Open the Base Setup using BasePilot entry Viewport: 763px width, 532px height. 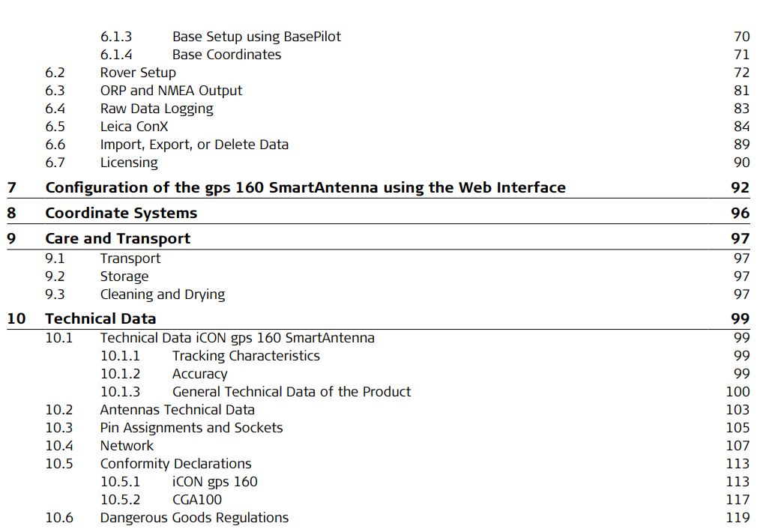tap(256, 37)
